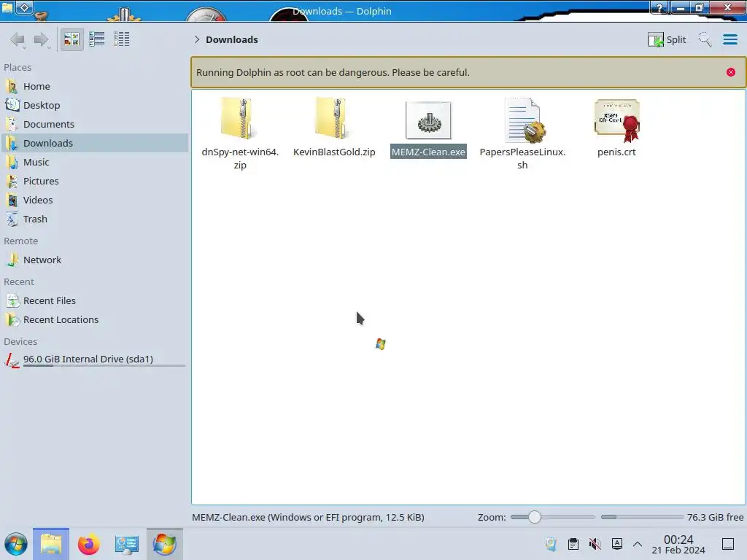Open the hamburger menu
The image size is (747, 560).
point(729,39)
